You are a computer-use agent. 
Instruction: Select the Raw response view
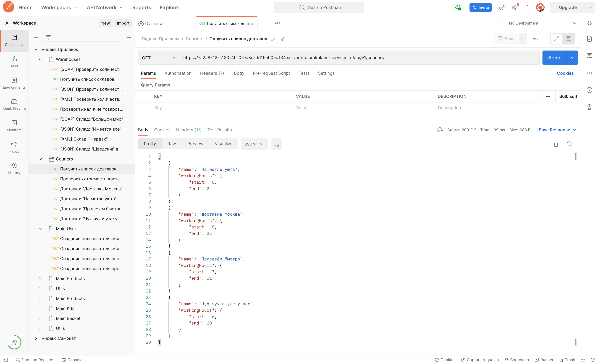coord(172,143)
